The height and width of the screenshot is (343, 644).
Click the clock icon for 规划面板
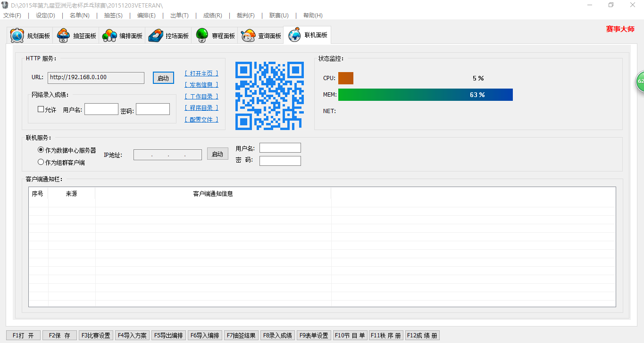17,36
